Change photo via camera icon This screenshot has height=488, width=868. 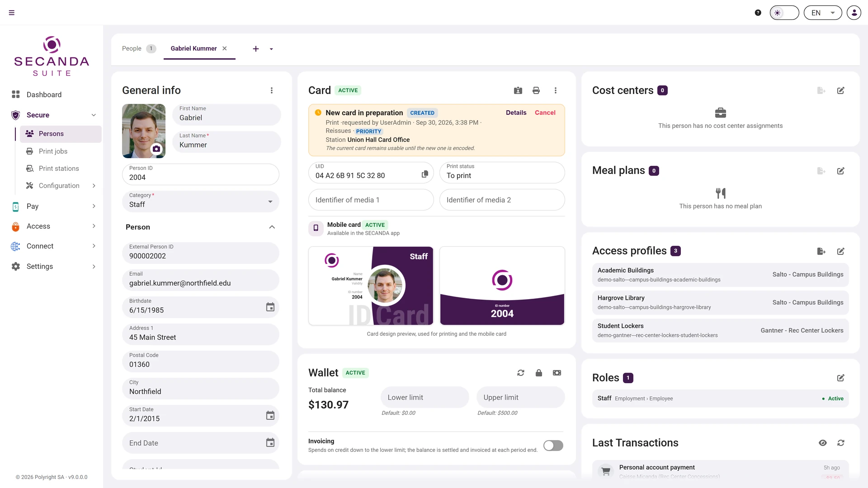click(156, 149)
